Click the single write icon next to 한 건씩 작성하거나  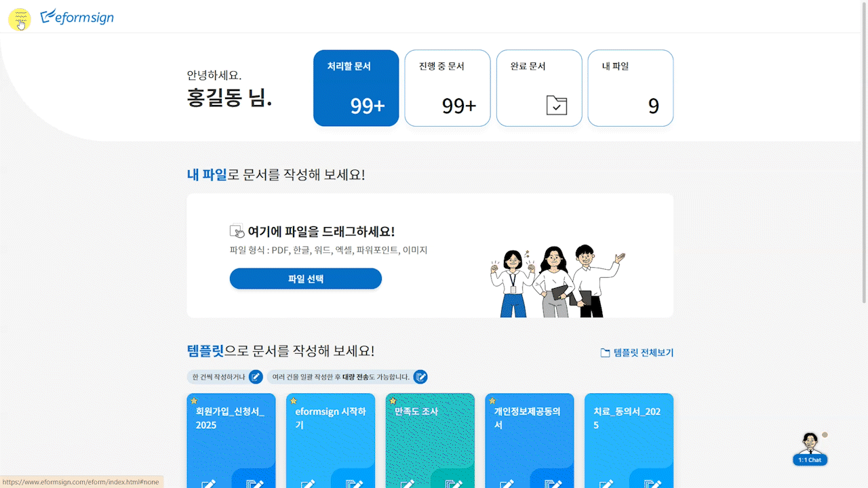pos(256,377)
